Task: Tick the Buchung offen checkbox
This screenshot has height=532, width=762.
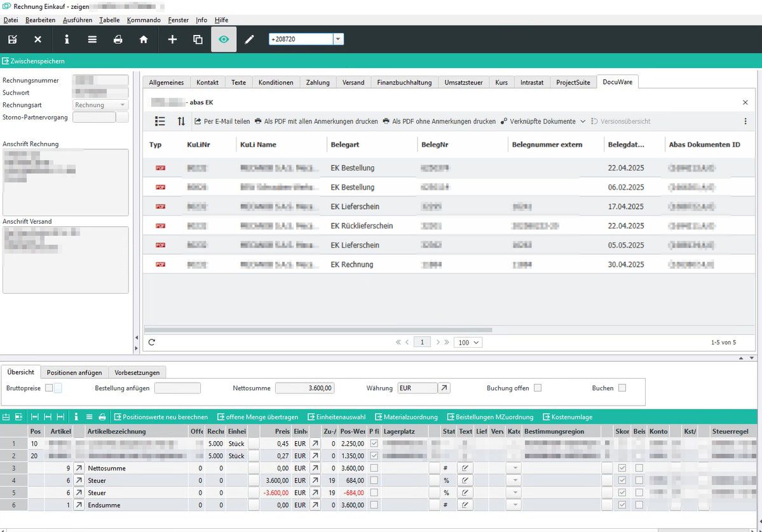Action: tap(538, 388)
